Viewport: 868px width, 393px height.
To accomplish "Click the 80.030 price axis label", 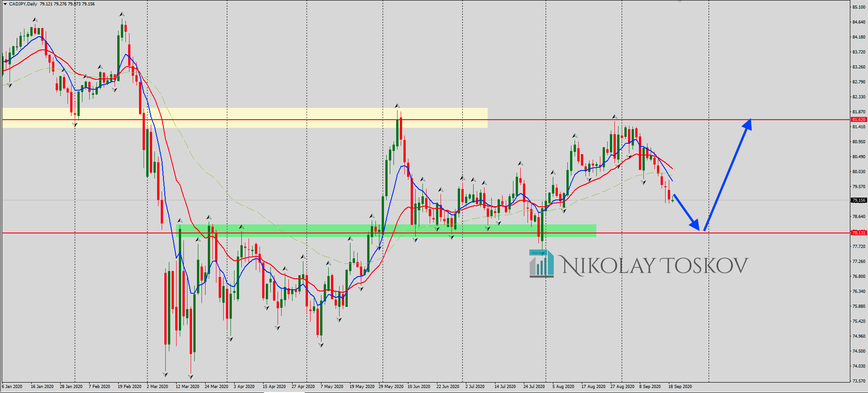I will (858, 172).
